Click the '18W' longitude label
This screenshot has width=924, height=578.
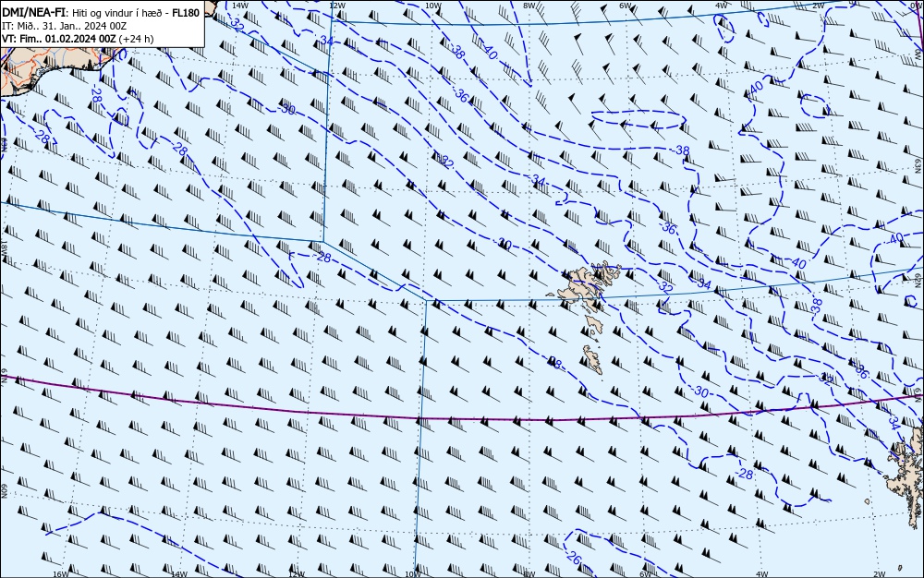click(x=4, y=247)
